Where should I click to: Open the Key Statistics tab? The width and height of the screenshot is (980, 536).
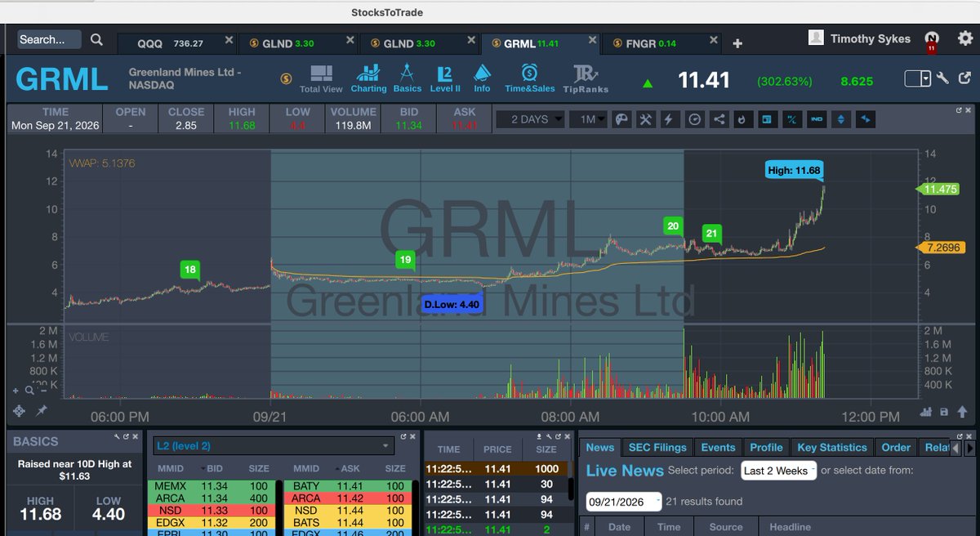point(832,447)
